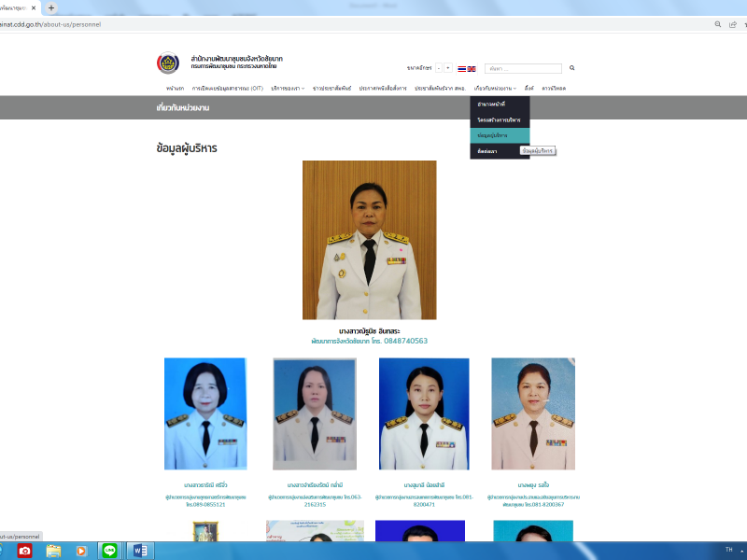Select โครงสร้างการบริหาร in the open submenu

500,121
